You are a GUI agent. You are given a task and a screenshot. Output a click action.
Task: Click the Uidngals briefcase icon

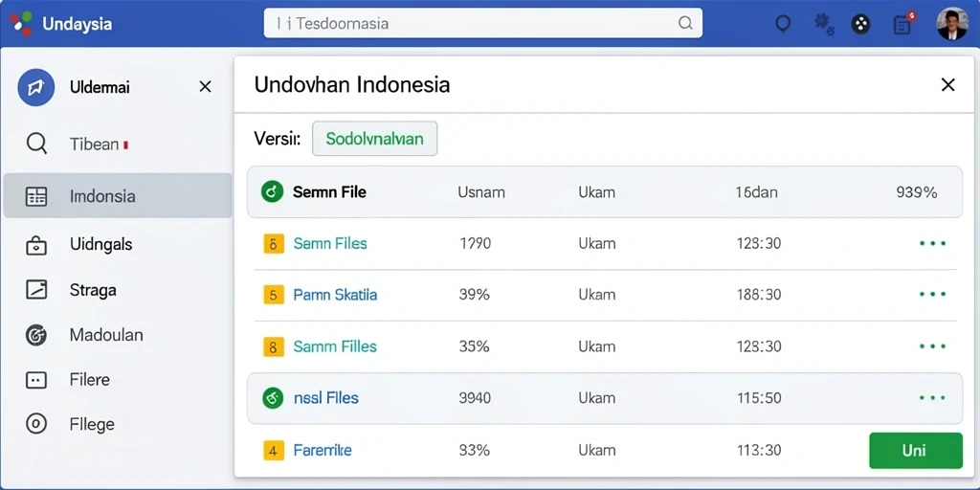(36, 246)
